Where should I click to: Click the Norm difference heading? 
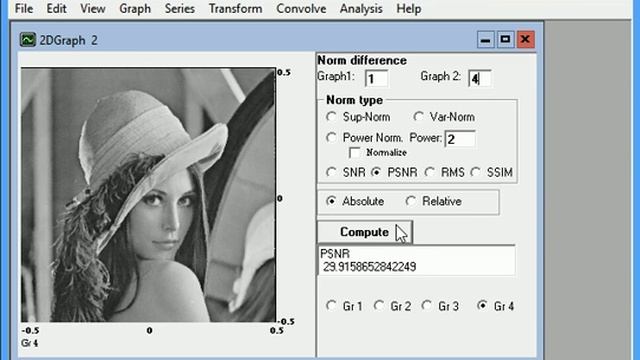tap(362, 60)
